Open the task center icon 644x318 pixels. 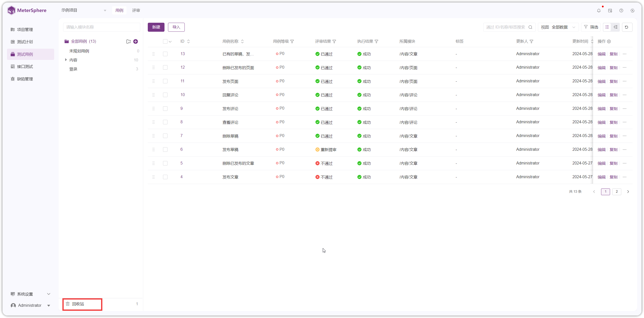(x=610, y=10)
